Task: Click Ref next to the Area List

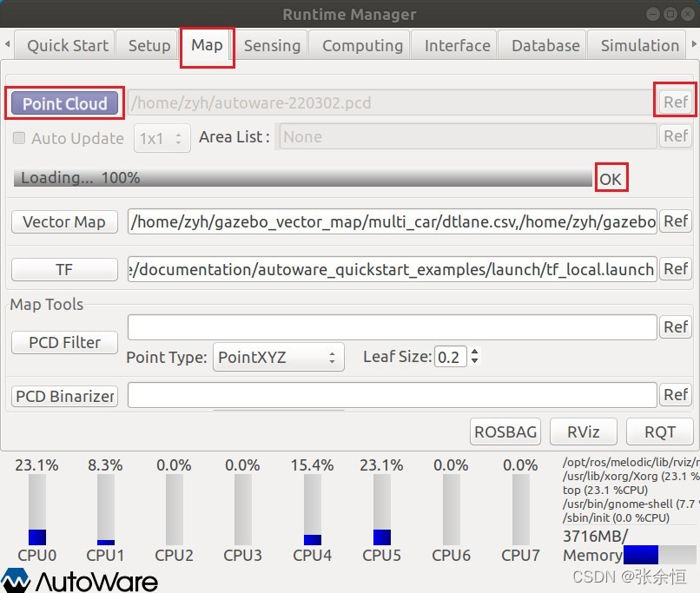Action: click(675, 136)
